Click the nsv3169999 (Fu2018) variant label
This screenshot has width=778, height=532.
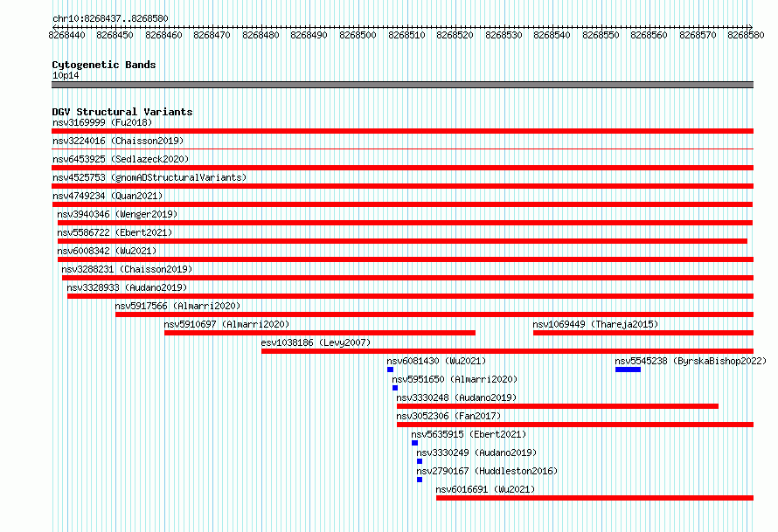point(102,122)
